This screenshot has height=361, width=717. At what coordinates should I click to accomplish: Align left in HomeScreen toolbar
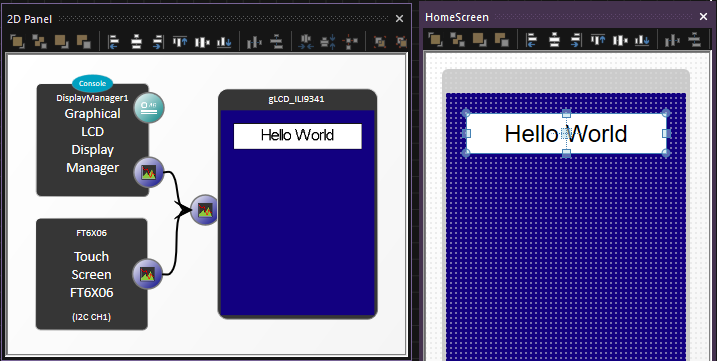pyautogui.click(x=531, y=40)
